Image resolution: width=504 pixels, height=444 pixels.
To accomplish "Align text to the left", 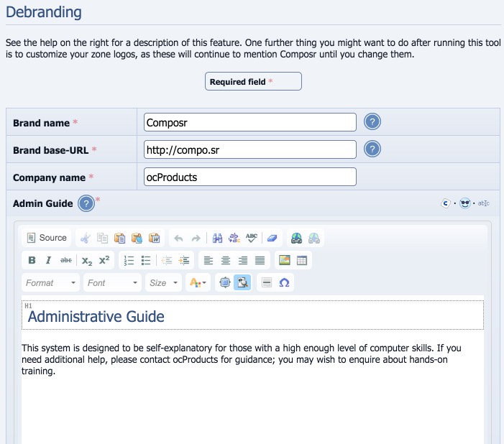I will tap(209, 260).
